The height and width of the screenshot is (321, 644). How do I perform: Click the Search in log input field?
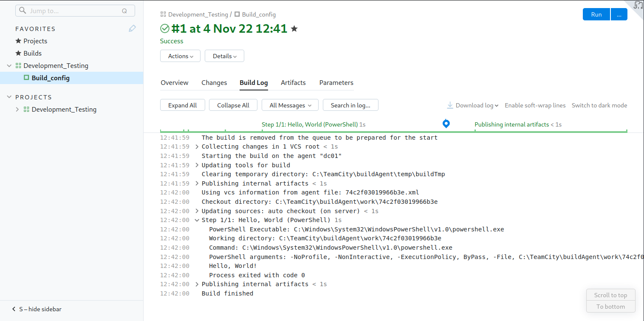point(350,105)
